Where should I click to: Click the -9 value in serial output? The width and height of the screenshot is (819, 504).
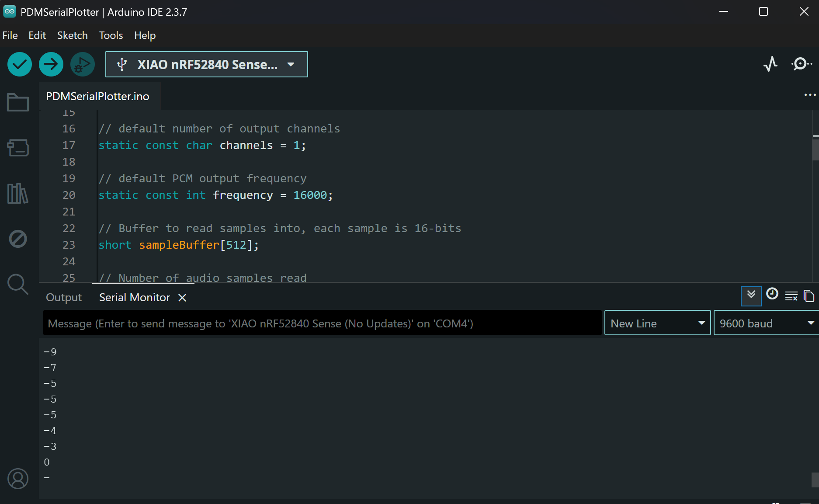(50, 352)
